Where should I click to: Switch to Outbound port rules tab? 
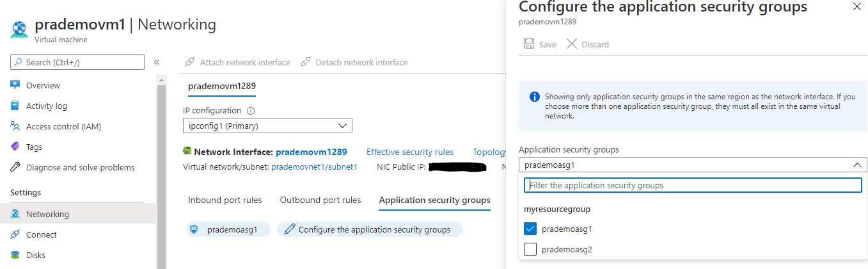coord(320,200)
